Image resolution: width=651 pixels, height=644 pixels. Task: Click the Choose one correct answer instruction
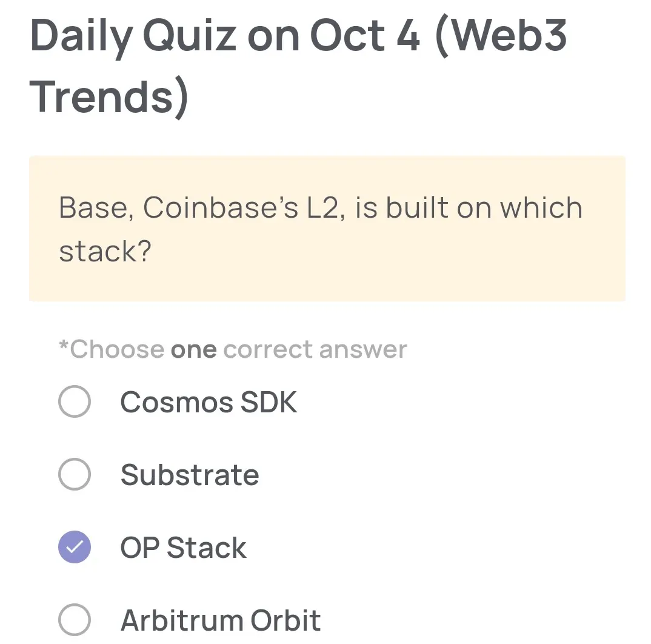click(232, 349)
